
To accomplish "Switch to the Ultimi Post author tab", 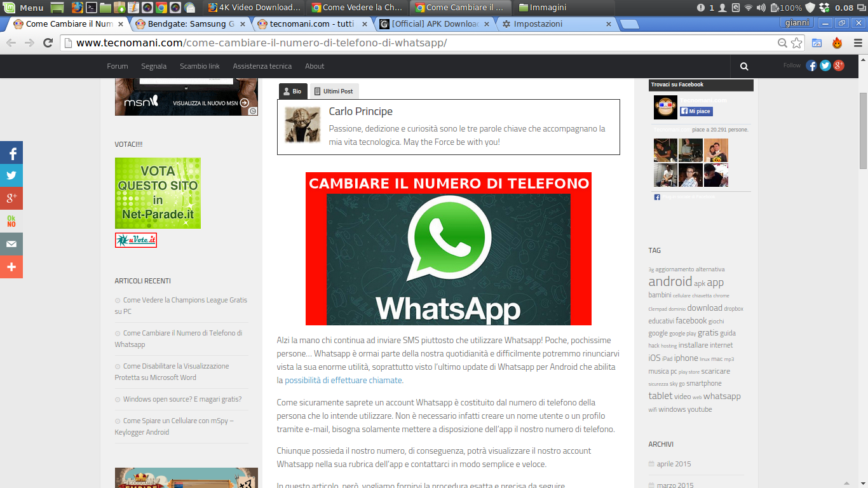I will tap(334, 91).
